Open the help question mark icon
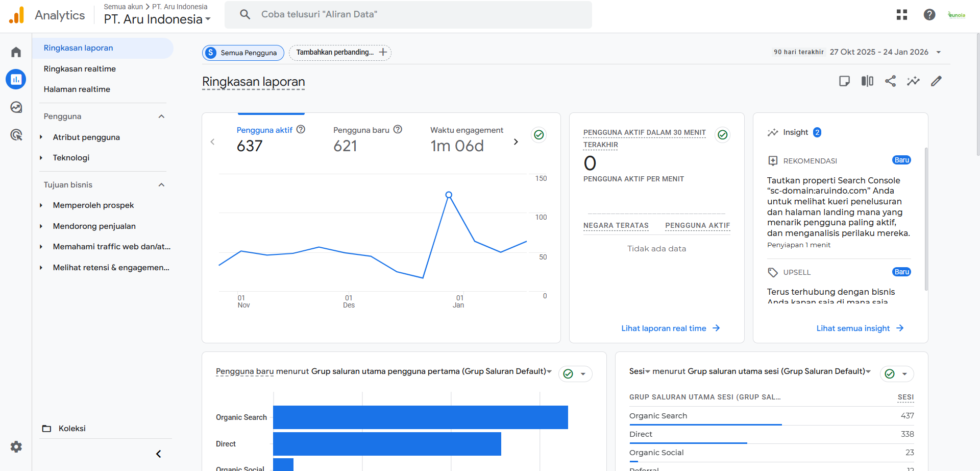Image resolution: width=980 pixels, height=471 pixels. (x=929, y=15)
